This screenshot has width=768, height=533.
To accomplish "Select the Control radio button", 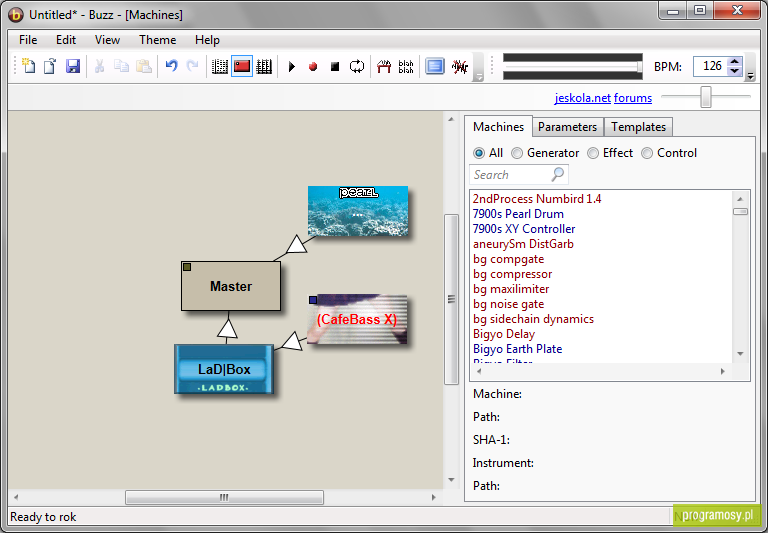I will 647,153.
